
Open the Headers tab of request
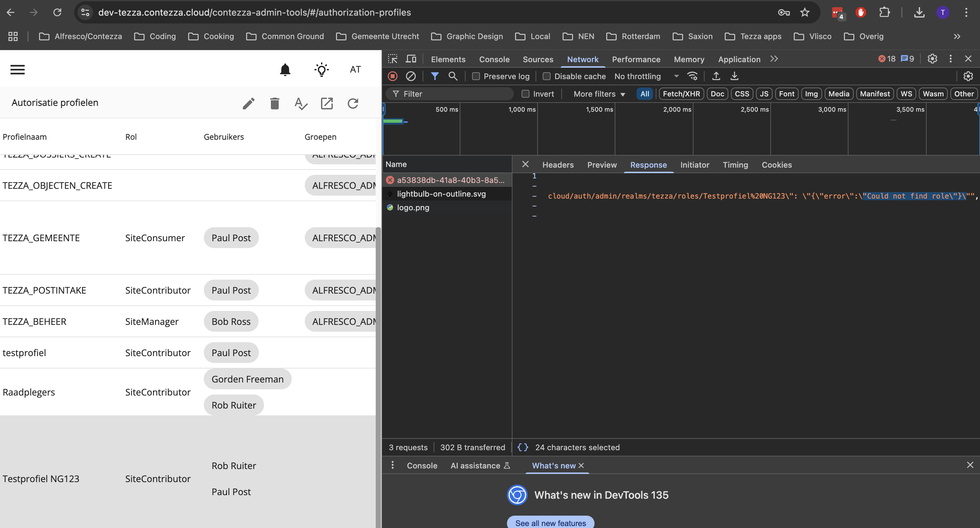[558, 165]
